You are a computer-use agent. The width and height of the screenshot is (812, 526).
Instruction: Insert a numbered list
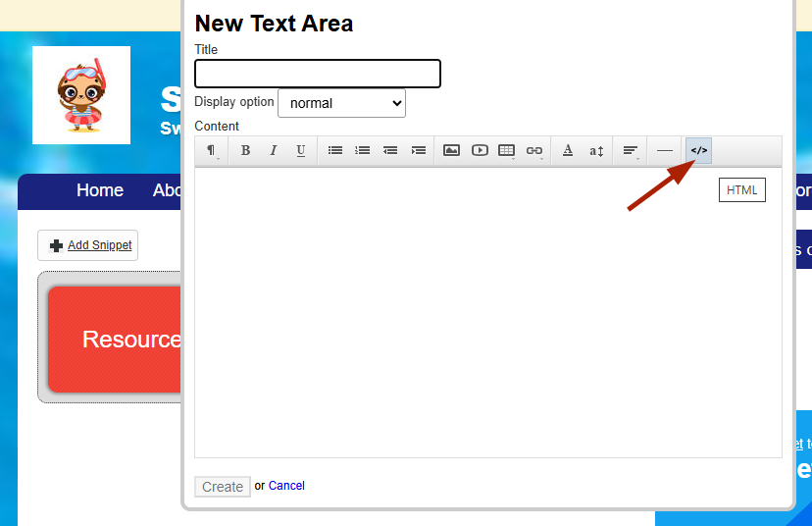[363, 150]
